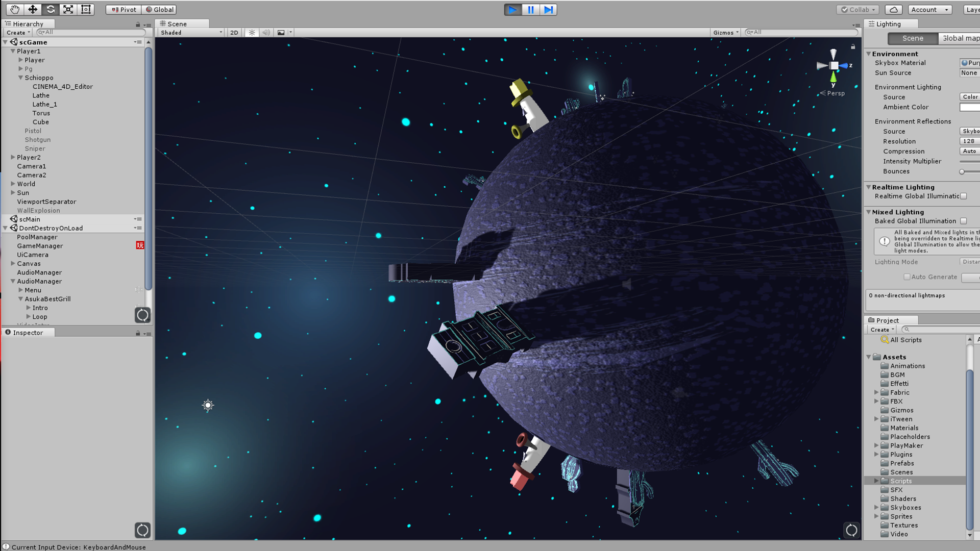Screen dimensions: 980x551
Task: Select the Scale tool
Action: pos(68,9)
